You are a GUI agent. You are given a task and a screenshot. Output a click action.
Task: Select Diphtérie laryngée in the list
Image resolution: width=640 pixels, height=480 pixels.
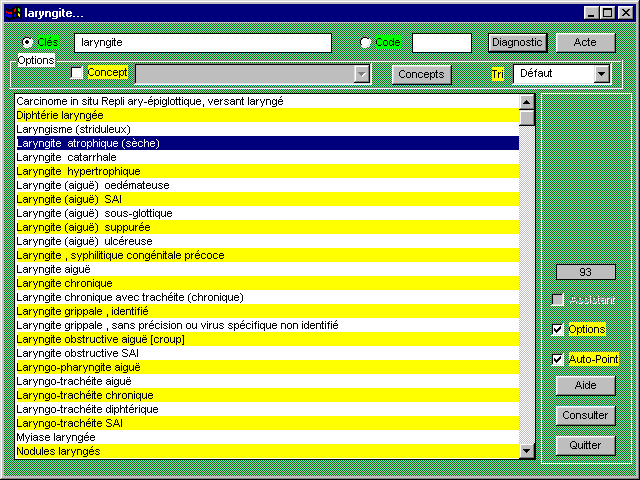(267, 115)
